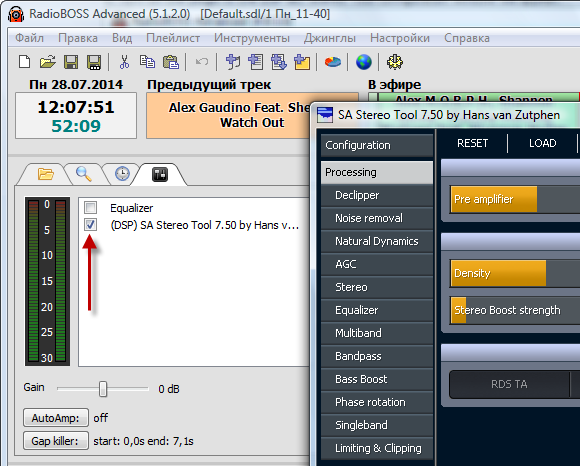Open the Bandpass settings
The height and width of the screenshot is (466, 580).
[377, 356]
